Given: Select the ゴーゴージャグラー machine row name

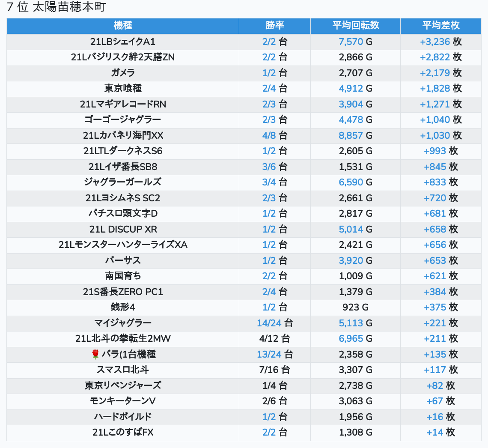Looking at the screenshot, I should [123, 119].
